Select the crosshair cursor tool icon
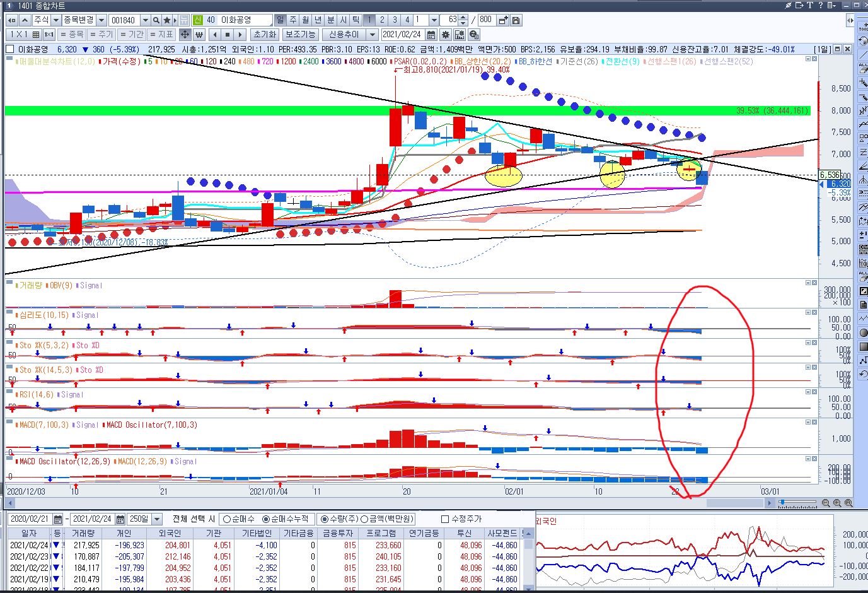The height and width of the screenshot is (593, 868). pyautogui.click(x=185, y=35)
